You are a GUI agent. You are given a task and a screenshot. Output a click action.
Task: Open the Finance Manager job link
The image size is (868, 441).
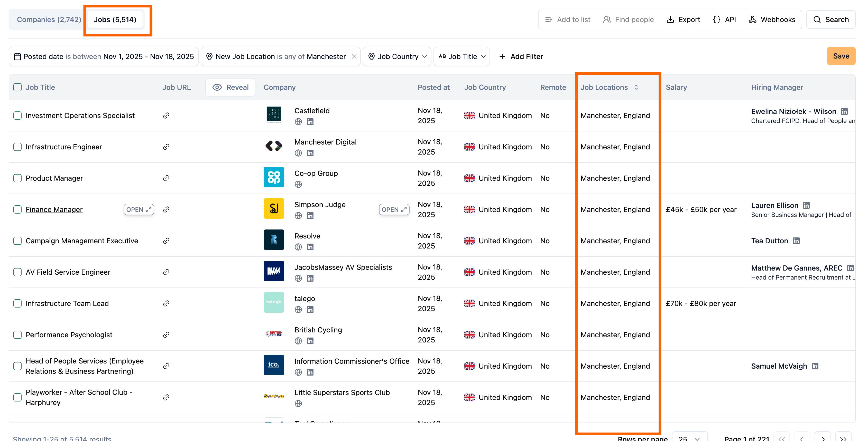pyautogui.click(x=54, y=209)
